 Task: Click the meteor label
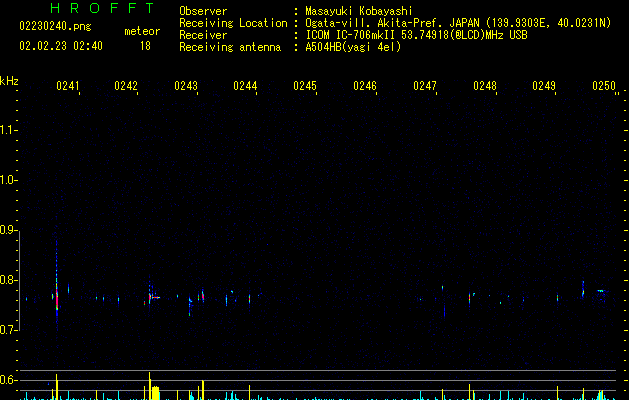(142, 31)
